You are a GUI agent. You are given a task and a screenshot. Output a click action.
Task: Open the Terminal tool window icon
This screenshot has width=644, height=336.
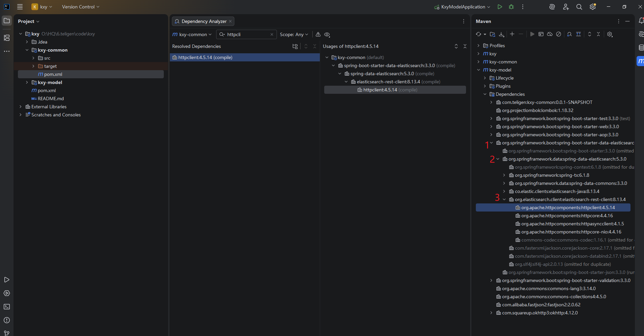7,307
